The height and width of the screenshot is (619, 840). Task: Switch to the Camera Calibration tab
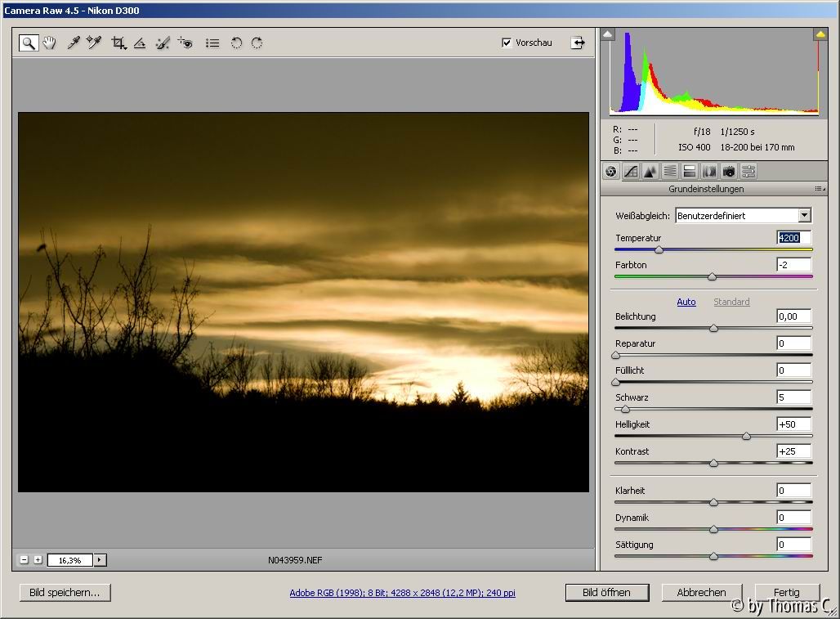pyautogui.click(x=729, y=171)
